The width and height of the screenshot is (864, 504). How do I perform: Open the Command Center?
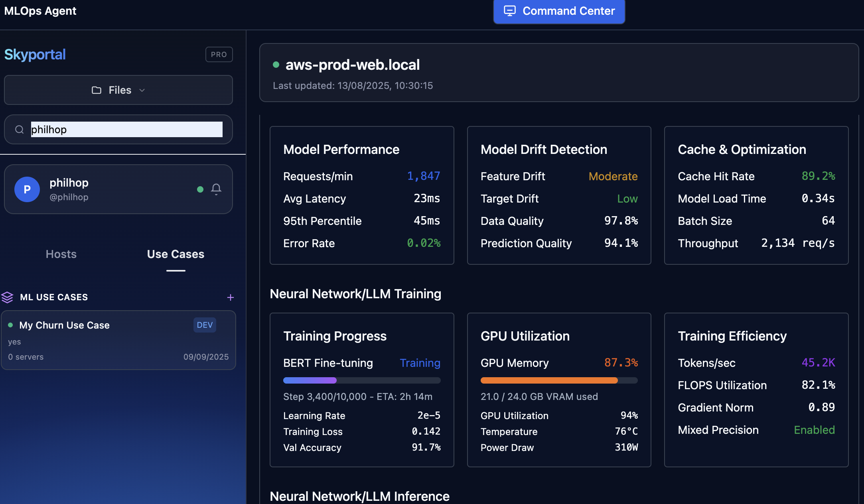point(558,11)
